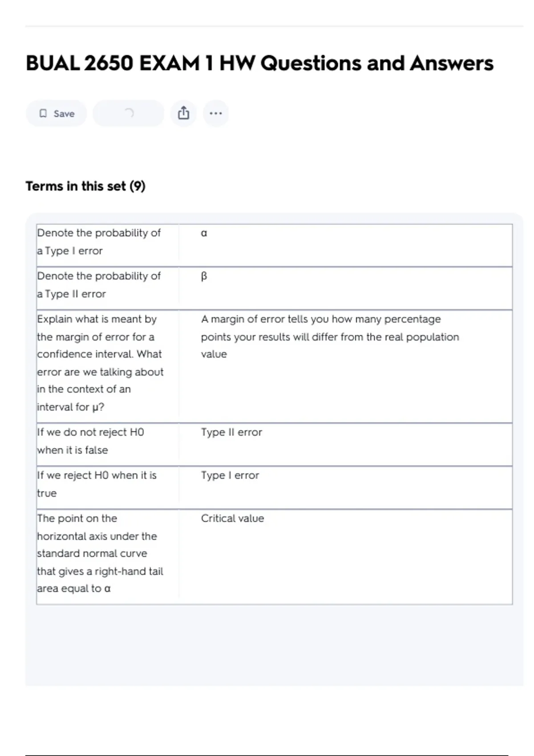This screenshot has height=756, width=534.
Task: Select the "probability of a Type I error" term
Action: coord(99,242)
